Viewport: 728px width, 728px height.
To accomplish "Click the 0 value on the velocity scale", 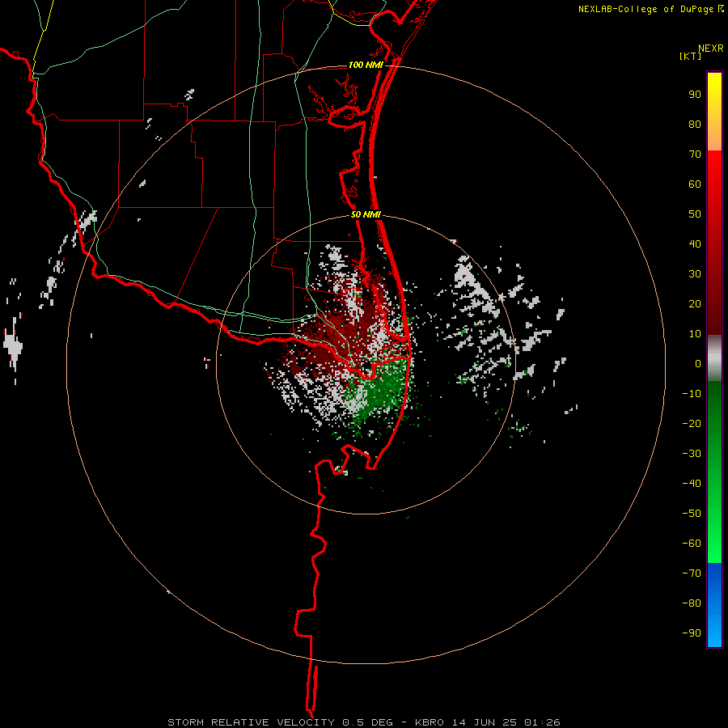I will point(698,364).
